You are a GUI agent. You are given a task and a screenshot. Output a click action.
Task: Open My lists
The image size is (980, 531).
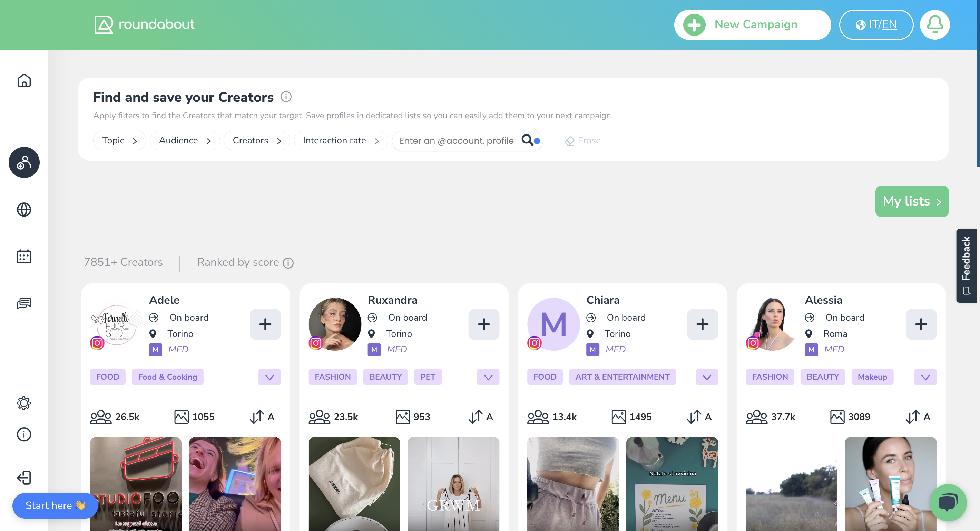click(x=912, y=201)
